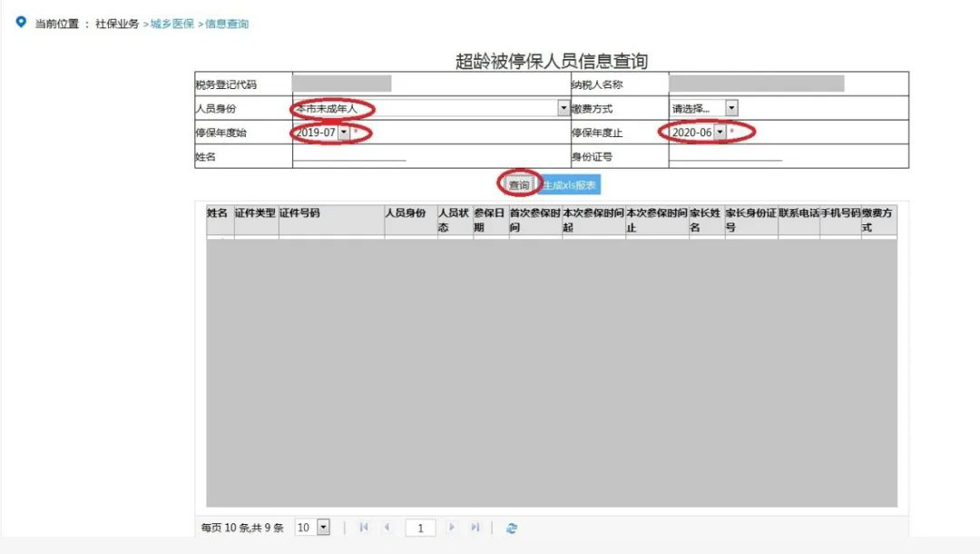Click the 缴费方式 column header in the table

coord(878,220)
